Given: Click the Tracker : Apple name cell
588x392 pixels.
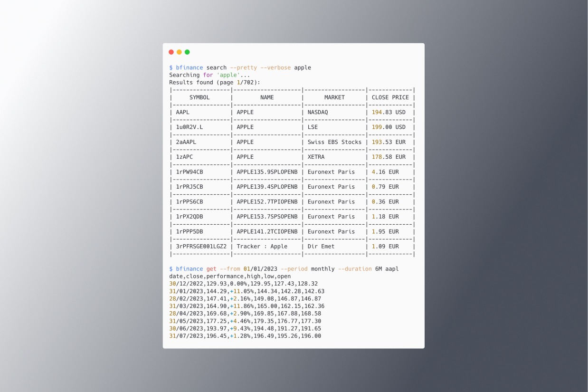Looking at the screenshot, I should pos(262,247).
